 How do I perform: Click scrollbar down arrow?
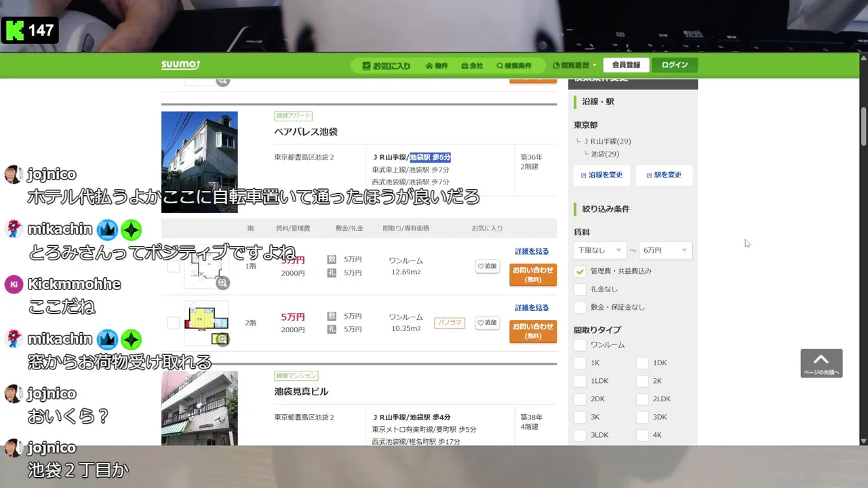point(863,441)
